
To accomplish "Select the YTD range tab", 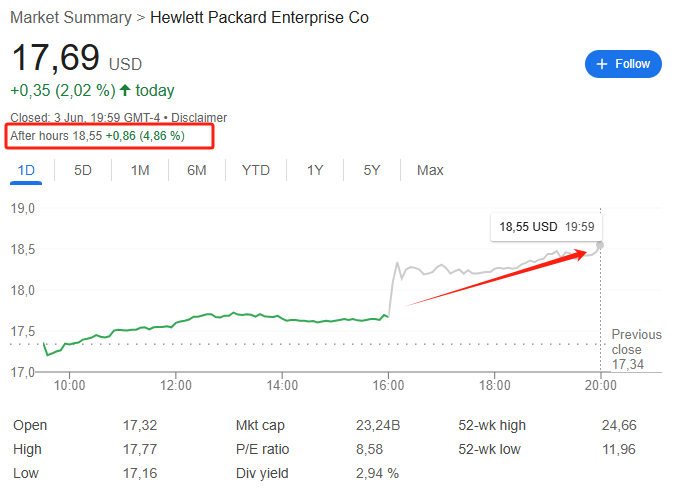I will point(256,170).
